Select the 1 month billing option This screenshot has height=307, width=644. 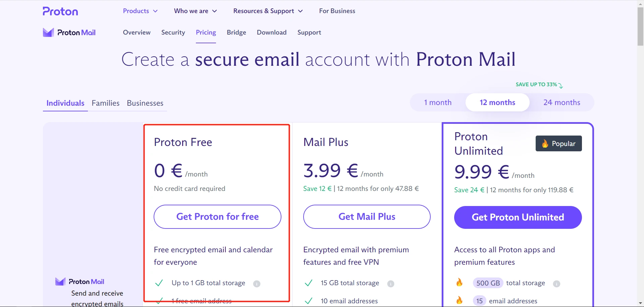[x=438, y=102]
